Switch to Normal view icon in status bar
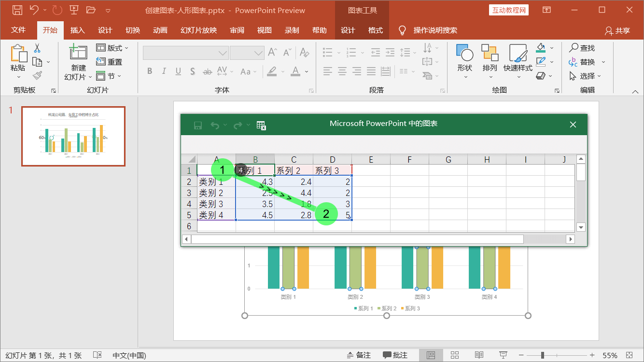This screenshot has height=362, width=644. 431,355
